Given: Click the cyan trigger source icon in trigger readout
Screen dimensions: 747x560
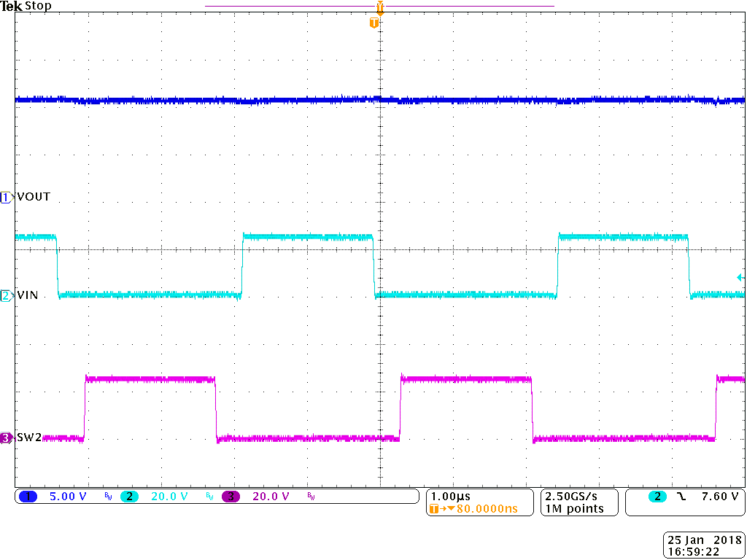Looking at the screenshot, I should tap(657, 496).
